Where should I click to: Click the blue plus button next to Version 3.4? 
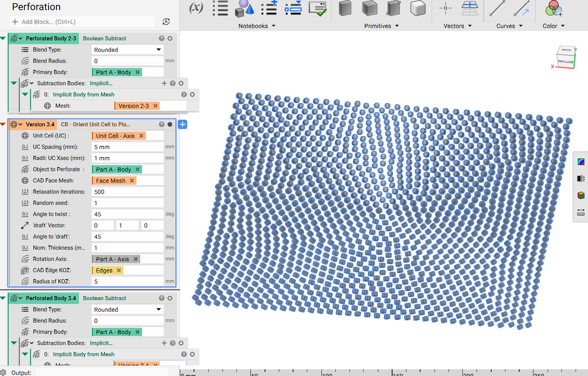point(182,124)
